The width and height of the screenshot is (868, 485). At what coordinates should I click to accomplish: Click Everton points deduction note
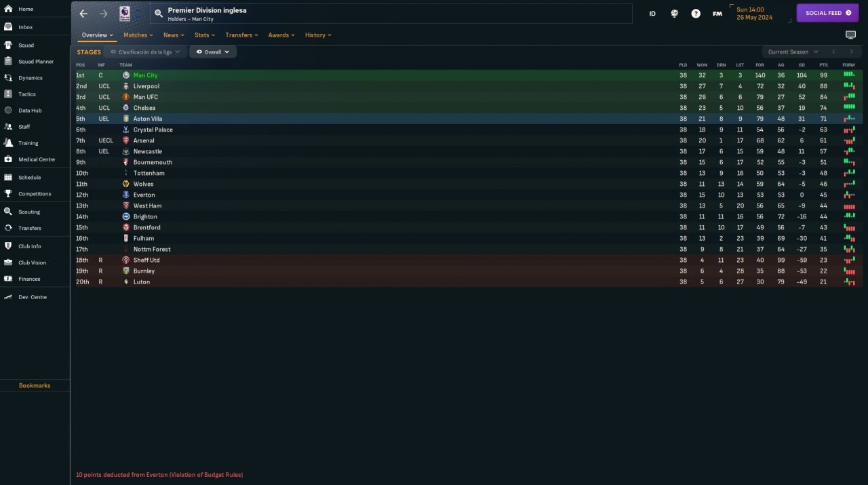(x=159, y=475)
